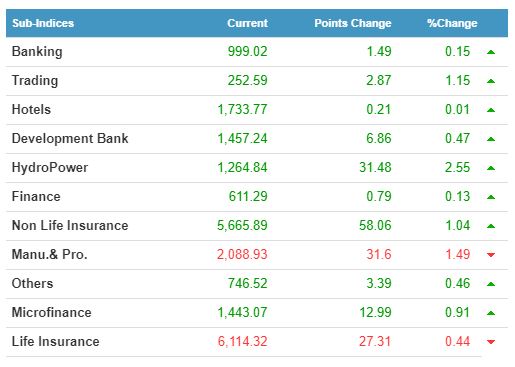Click the up arrow for Non Life Insurance
515x367 pixels.
(x=491, y=226)
